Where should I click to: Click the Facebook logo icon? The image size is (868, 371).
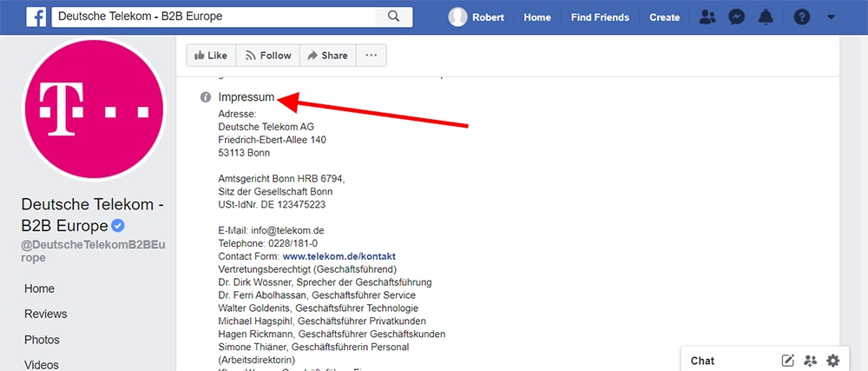click(36, 17)
